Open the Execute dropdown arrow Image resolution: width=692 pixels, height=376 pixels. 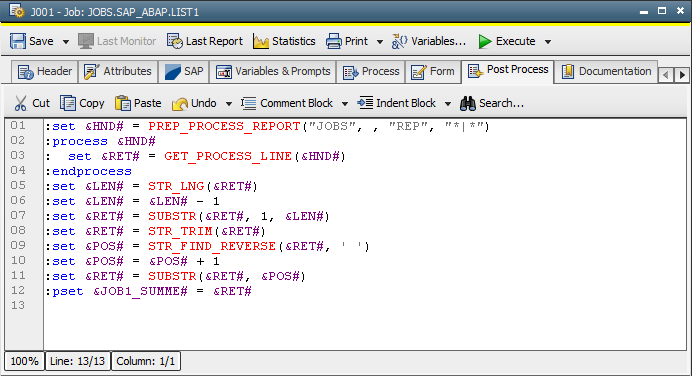548,42
